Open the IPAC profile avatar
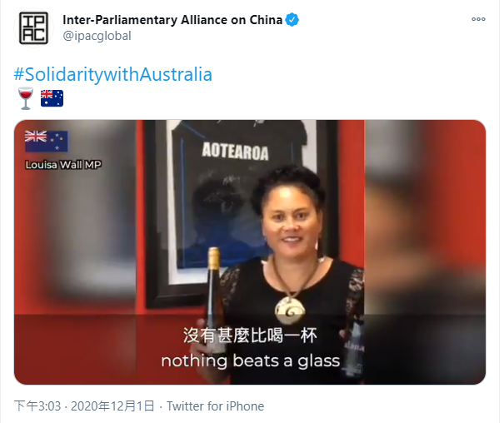Screen dimensions: 504x423 point(33,28)
